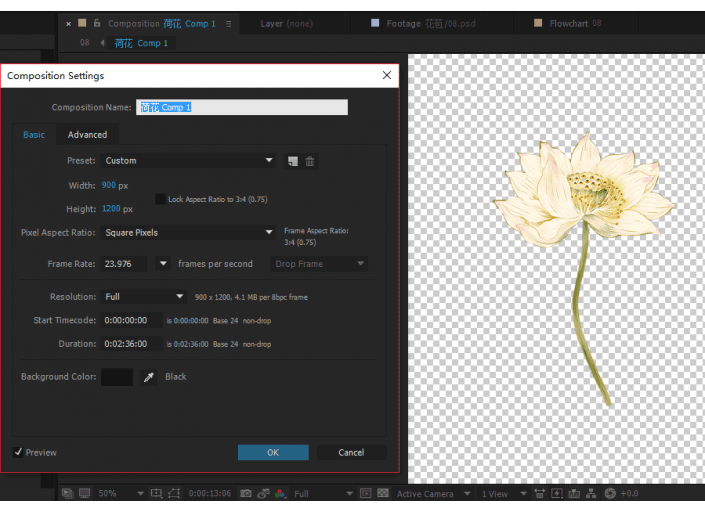Viewport: 705px width, 519px height.
Task: Click the fast previews icon in viewer footer
Action: click(x=366, y=493)
